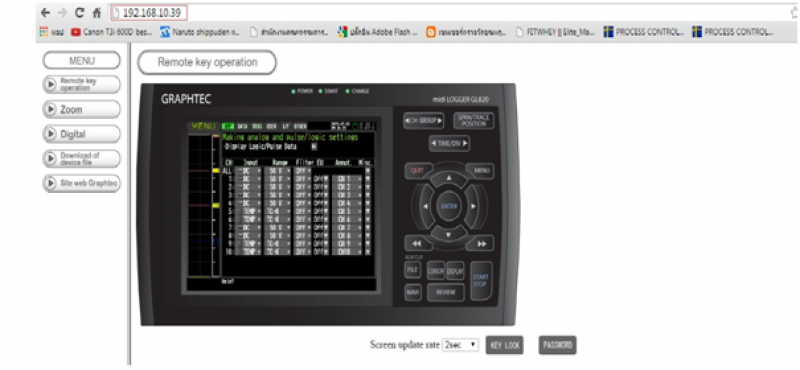Image resolution: width=800 pixels, height=370 pixels.
Task: Click the KEY LOCK button
Action: [505, 345]
